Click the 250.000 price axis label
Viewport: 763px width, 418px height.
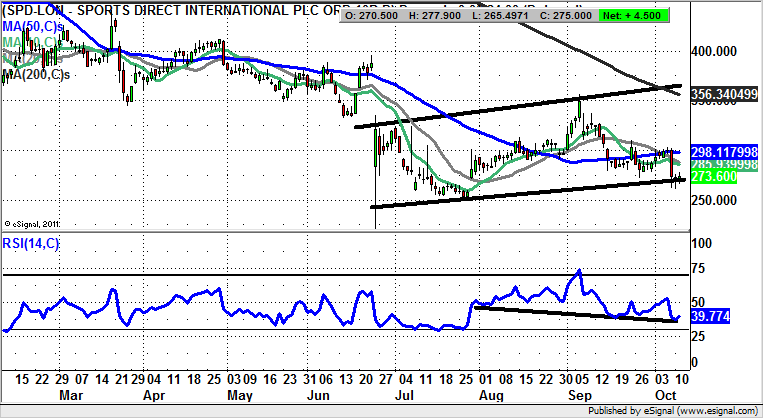click(x=718, y=200)
